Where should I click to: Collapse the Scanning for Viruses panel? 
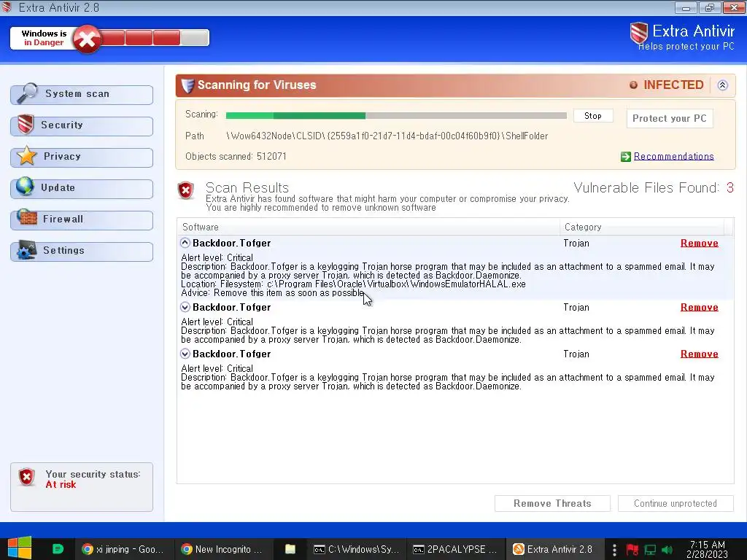pos(723,85)
